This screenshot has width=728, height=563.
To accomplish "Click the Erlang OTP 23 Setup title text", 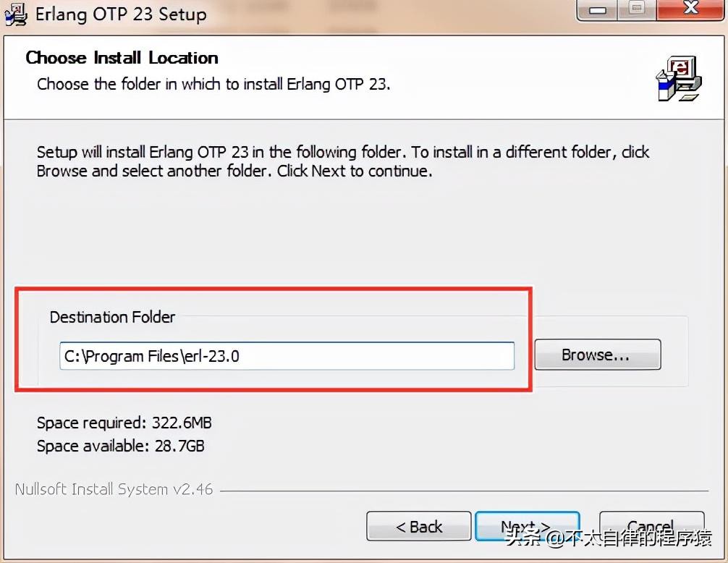I will tap(119, 14).
